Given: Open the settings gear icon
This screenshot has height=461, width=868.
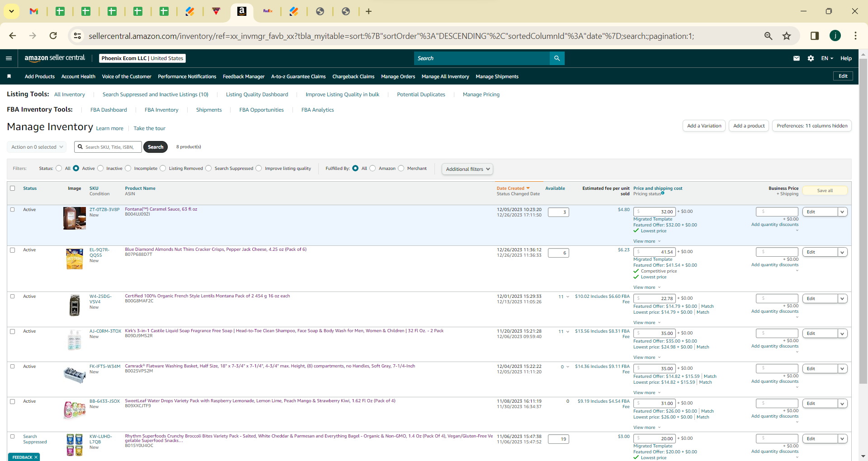Looking at the screenshot, I should [x=811, y=58].
